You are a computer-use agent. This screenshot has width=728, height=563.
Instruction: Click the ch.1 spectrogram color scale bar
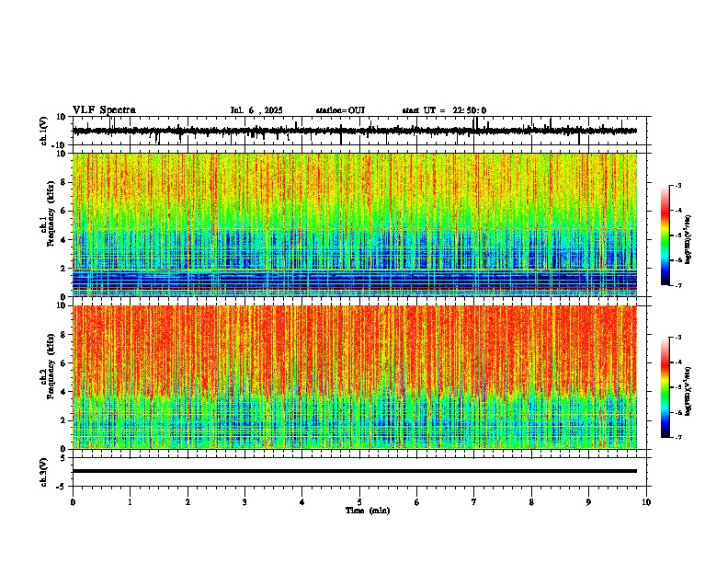click(x=665, y=236)
